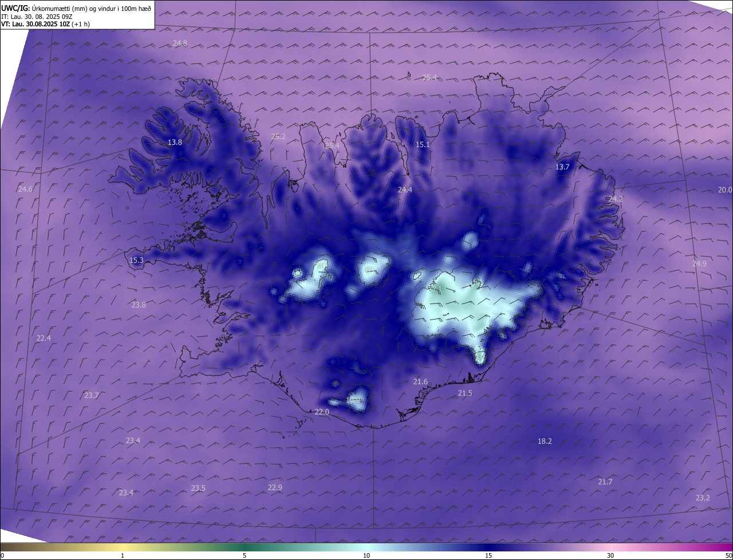Click the 22.4 value label
733x560 pixels.
tap(44, 338)
